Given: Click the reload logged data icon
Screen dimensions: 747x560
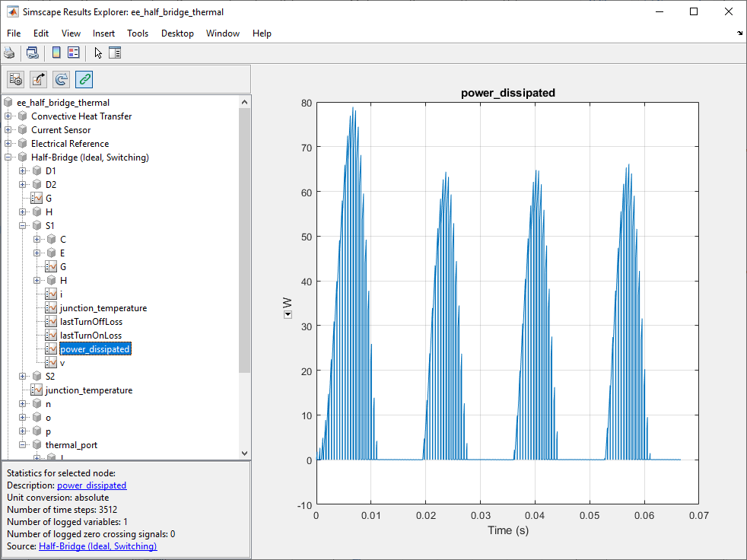Looking at the screenshot, I should tap(62, 79).
